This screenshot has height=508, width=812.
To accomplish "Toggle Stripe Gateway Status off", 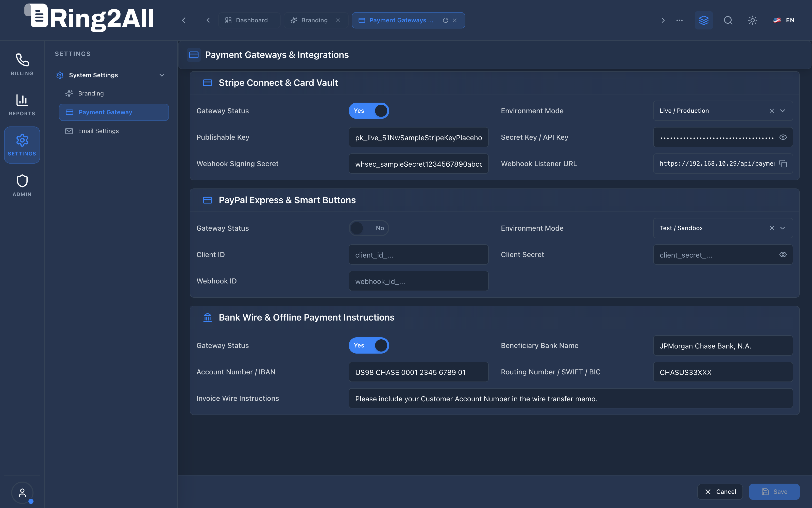I will click(x=369, y=111).
